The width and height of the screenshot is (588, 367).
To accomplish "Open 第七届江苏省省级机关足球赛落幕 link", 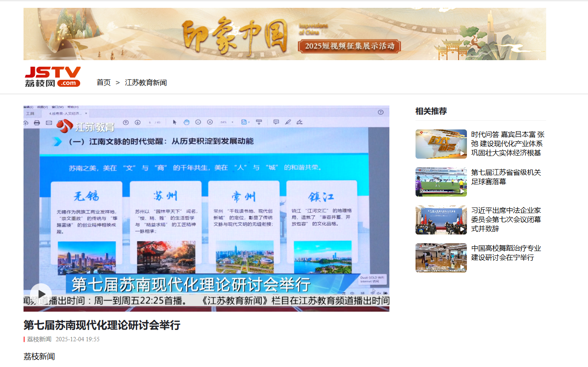I will tap(506, 177).
